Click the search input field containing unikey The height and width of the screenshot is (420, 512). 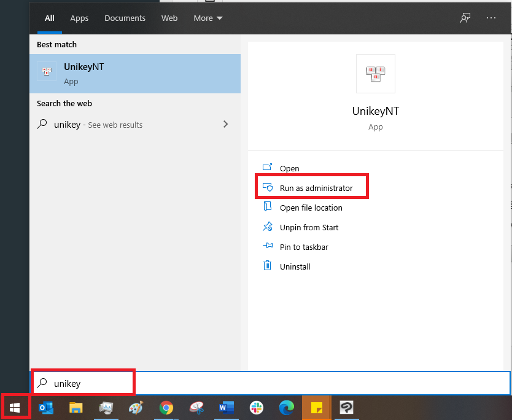[x=271, y=383]
